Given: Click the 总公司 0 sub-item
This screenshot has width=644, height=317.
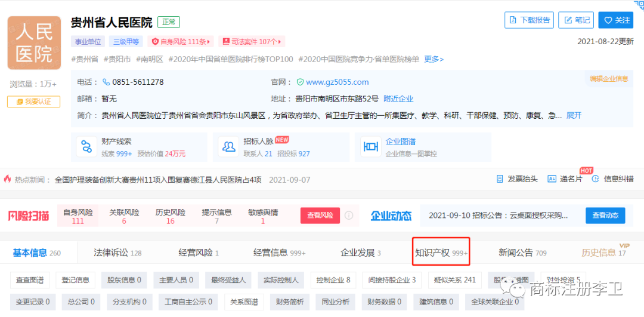Looking at the screenshot, I should coord(81,302).
